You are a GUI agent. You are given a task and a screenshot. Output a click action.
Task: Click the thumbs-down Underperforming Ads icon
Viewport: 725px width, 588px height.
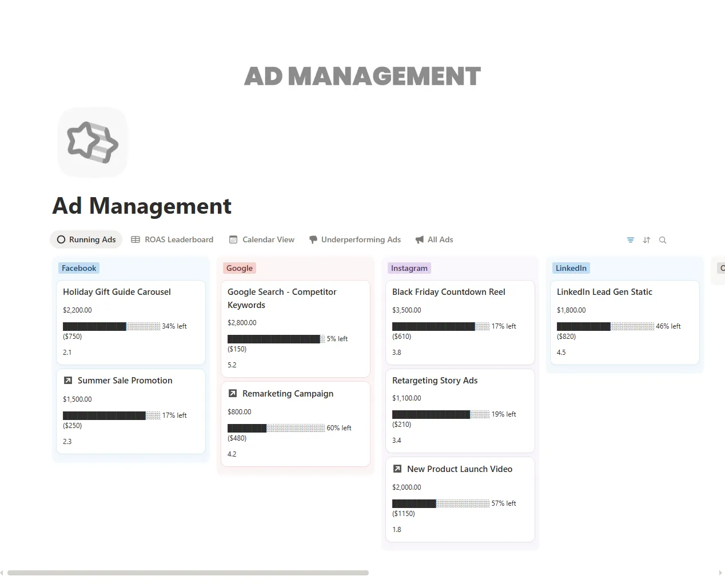coord(313,239)
